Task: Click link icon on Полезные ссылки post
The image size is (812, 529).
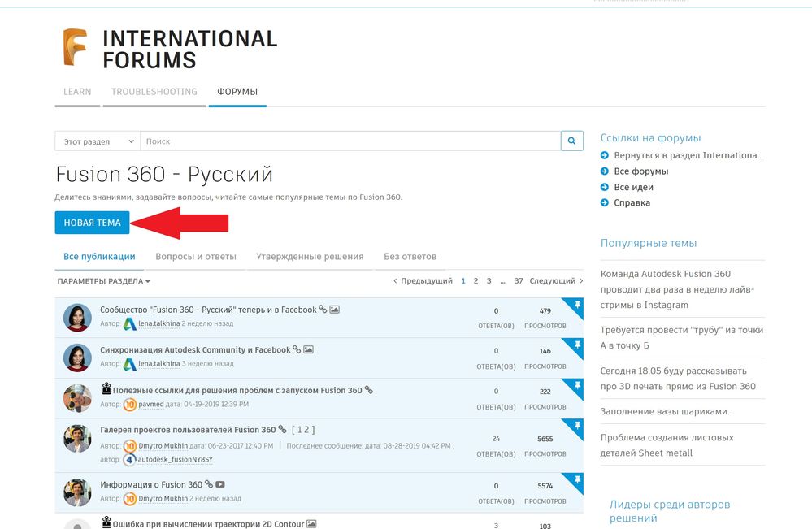Action: tap(369, 390)
